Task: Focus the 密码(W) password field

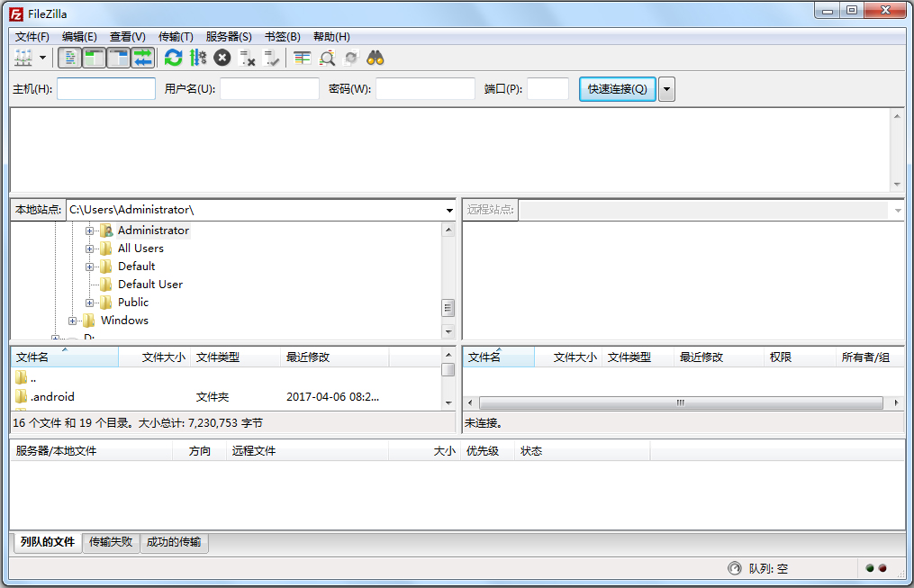Action: pyautogui.click(x=425, y=88)
